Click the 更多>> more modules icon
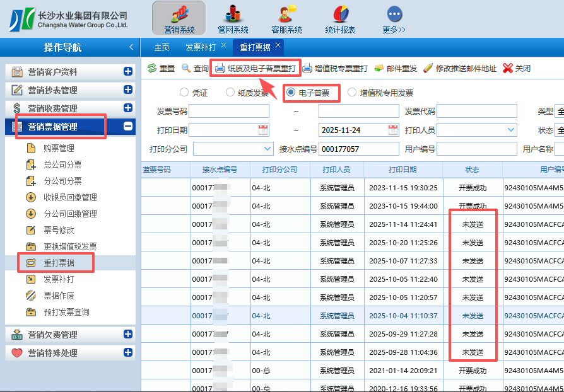Image resolution: width=564 pixels, height=392 pixels. (394, 18)
